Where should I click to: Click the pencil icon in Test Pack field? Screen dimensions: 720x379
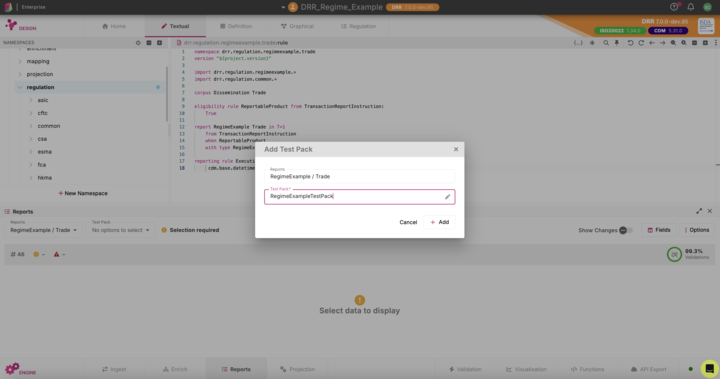[x=447, y=197]
